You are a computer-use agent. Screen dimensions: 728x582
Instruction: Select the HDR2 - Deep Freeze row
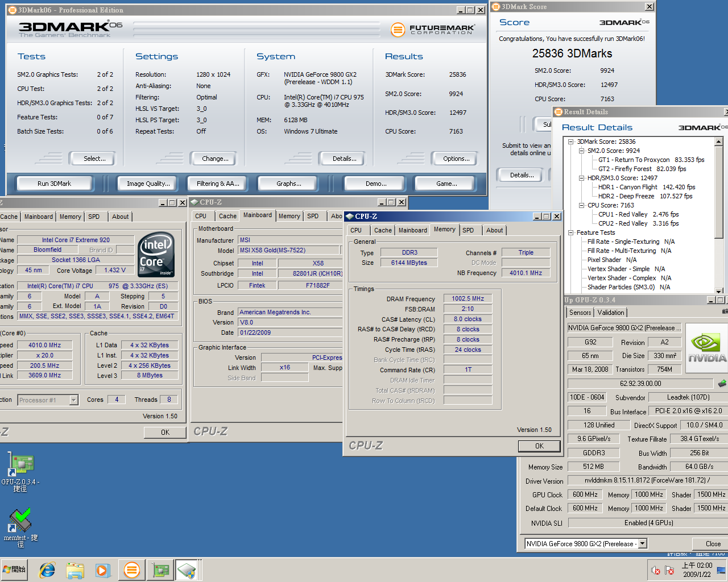pos(645,196)
